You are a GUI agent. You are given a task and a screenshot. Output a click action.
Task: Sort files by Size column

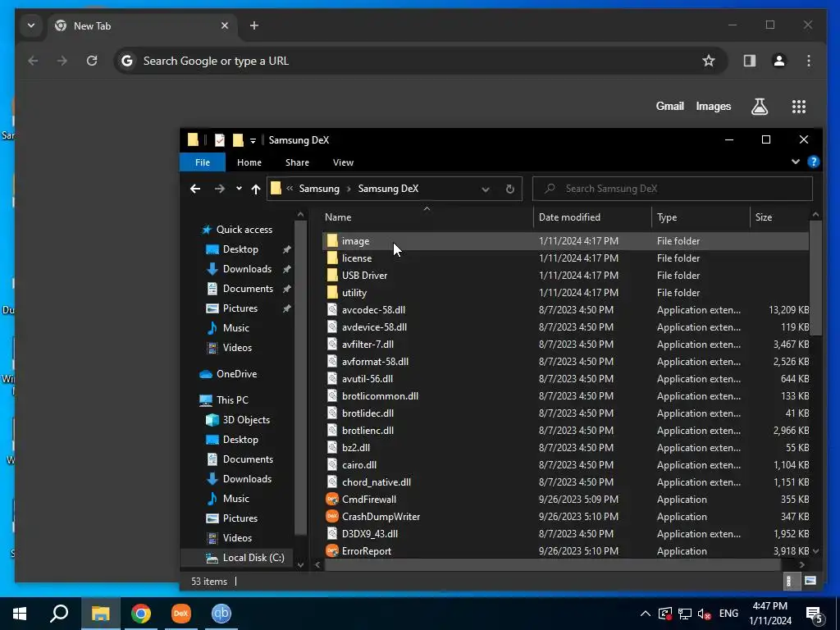(x=779, y=217)
